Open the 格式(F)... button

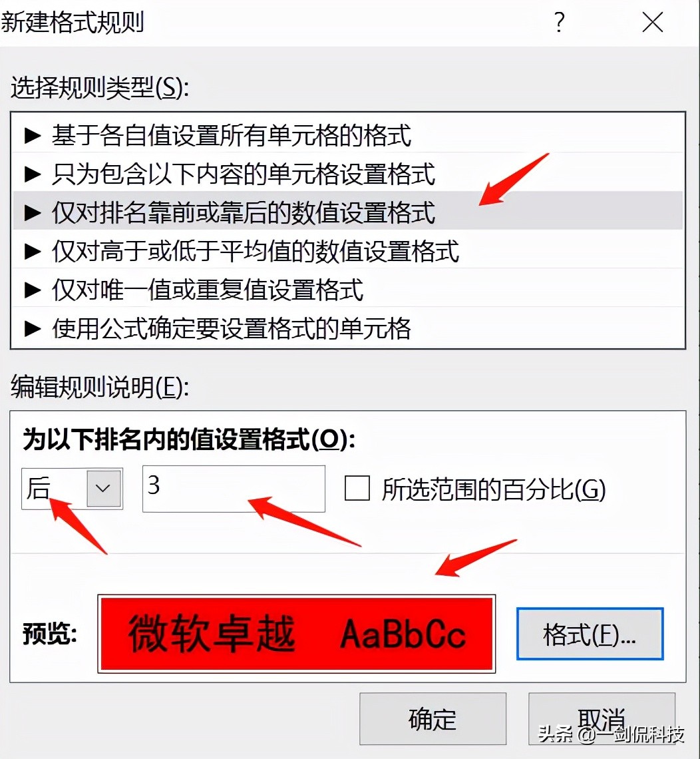[x=590, y=634]
